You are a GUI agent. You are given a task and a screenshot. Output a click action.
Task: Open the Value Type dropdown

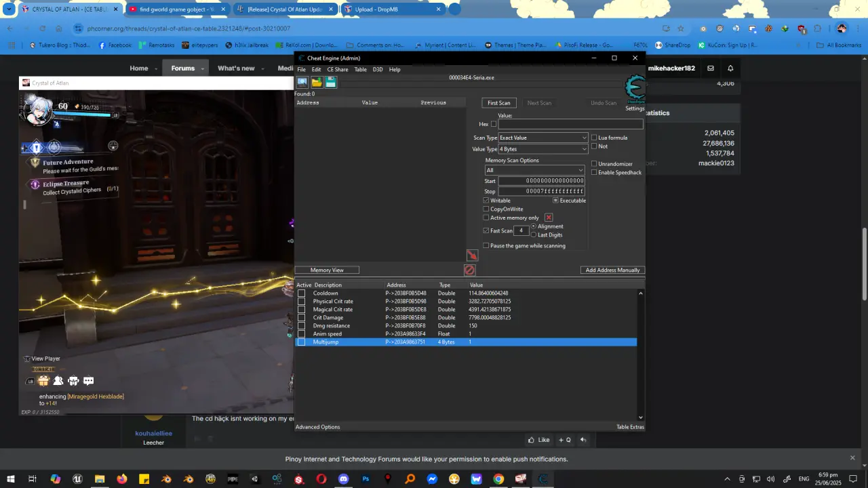543,149
